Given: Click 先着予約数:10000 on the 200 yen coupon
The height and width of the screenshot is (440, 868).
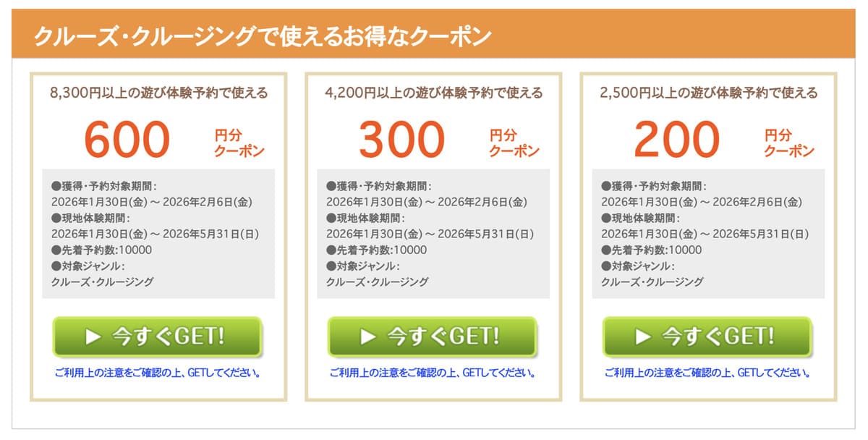Looking at the screenshot, I should pos(652,250).
